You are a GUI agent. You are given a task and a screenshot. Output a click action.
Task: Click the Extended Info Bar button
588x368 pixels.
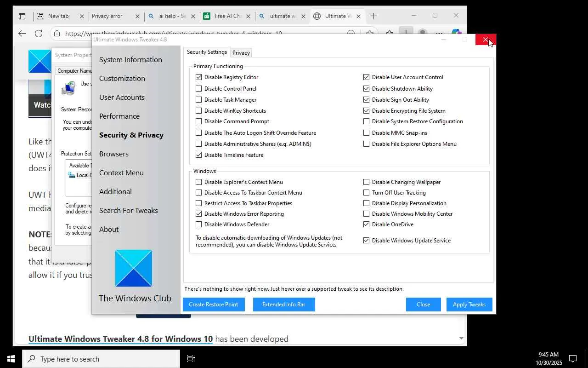pos(284,305)
